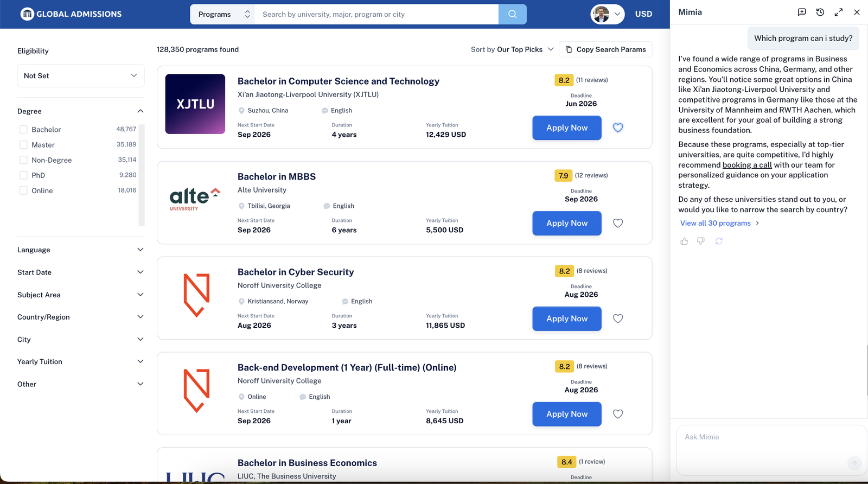Viewport: 868px width, 484px height.
Task: Open the user profile avatar menu
Action: pyautogui.click(x=607, y=14)
